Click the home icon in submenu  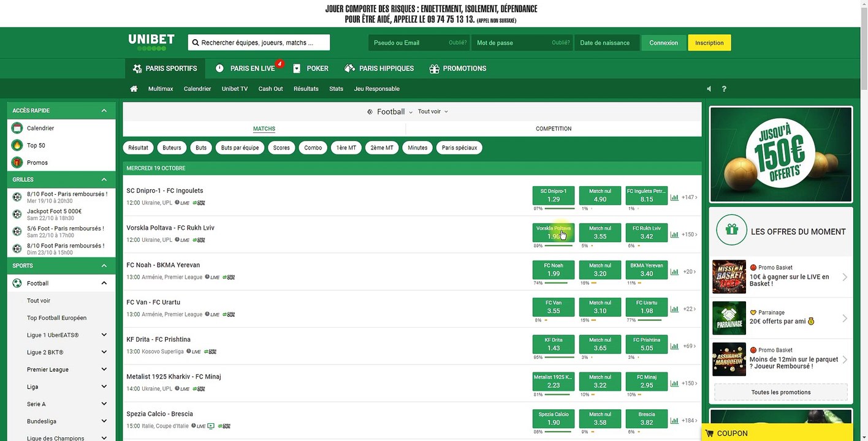click(x=134, y=89)
